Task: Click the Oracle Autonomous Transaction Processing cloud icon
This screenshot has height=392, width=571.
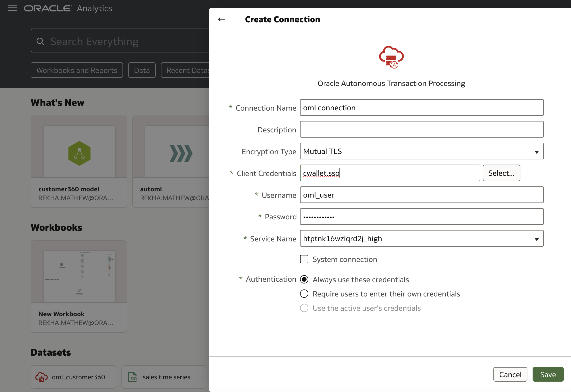Action: coord(391,57)
